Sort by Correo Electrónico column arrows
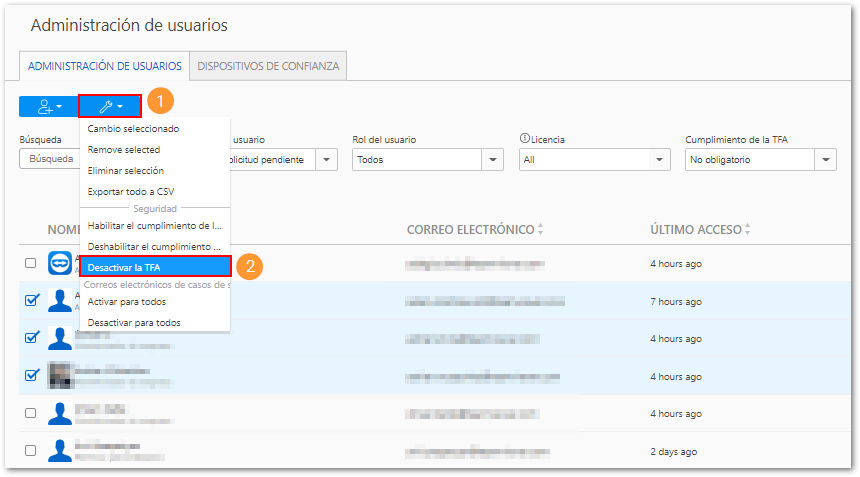 [x=541, y=229]
